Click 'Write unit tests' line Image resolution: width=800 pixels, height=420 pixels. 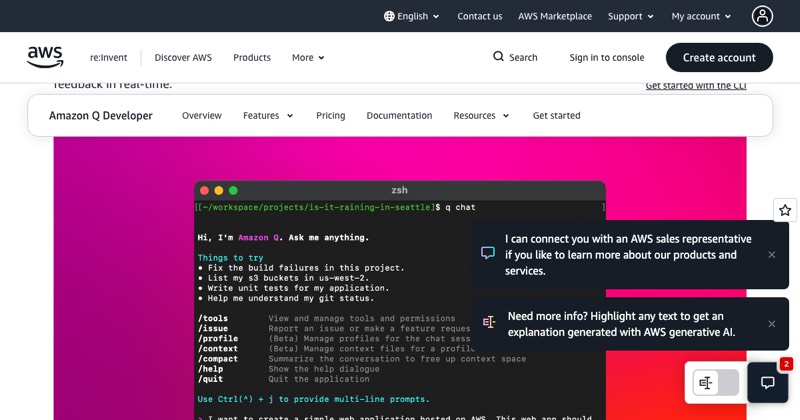293,288
